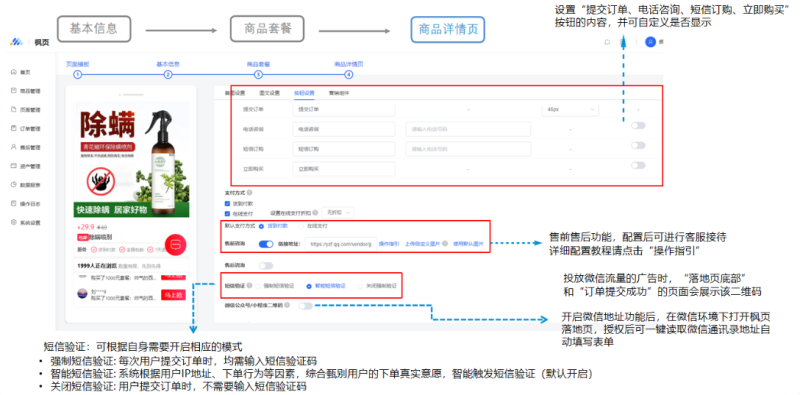Viewport: 800px width, 395px height.
Task: Enable the 立即购买 button display switch
Action: pyautogui.click(x=638, y=165)
